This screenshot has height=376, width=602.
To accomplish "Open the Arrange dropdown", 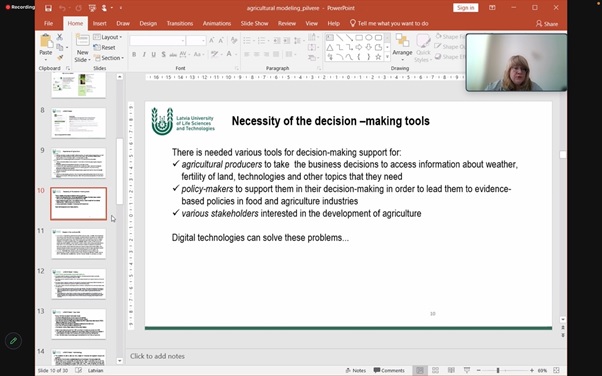I will coord(402,47).
